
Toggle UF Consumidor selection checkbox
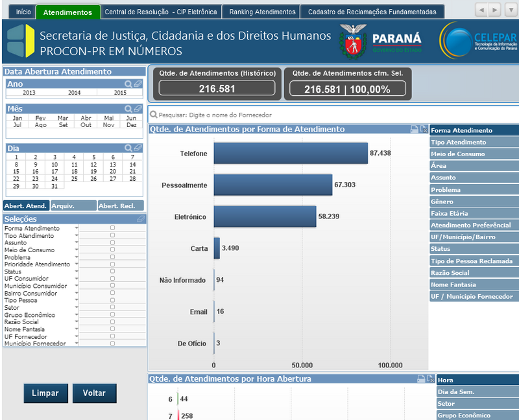[112, 279]
